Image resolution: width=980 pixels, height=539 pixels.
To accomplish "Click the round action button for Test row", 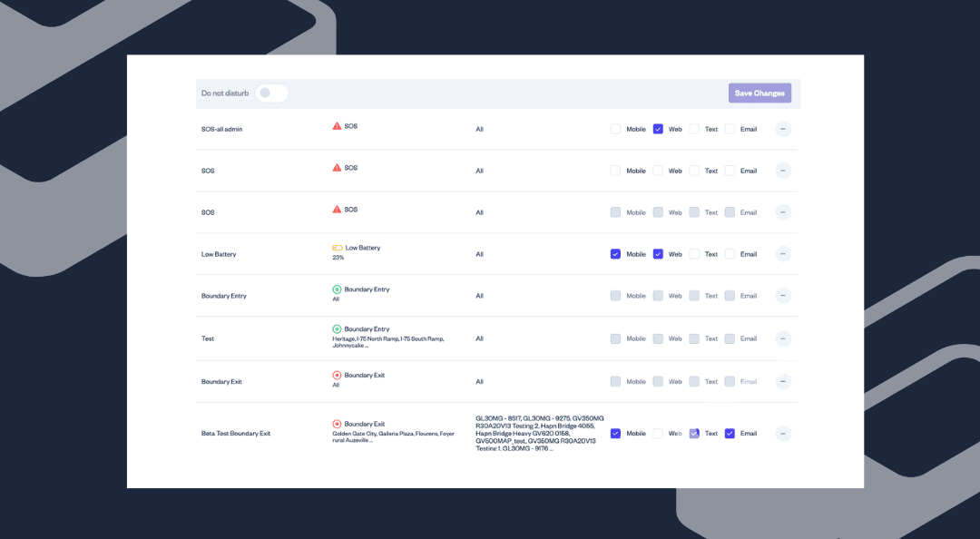I will point(783,338).
